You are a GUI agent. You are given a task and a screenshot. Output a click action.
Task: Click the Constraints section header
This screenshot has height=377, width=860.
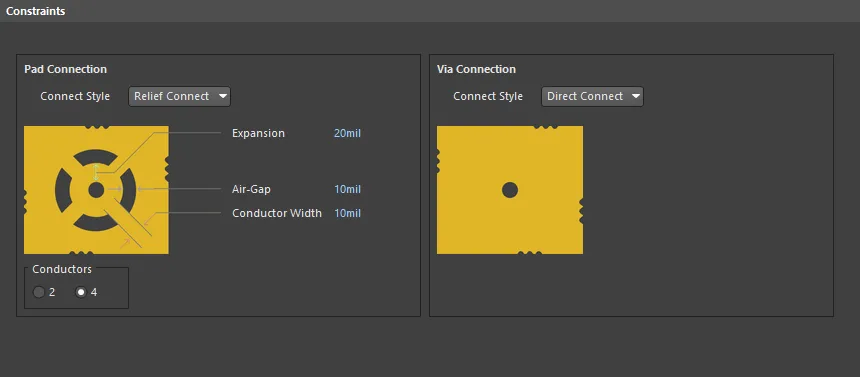pos(36,11)
